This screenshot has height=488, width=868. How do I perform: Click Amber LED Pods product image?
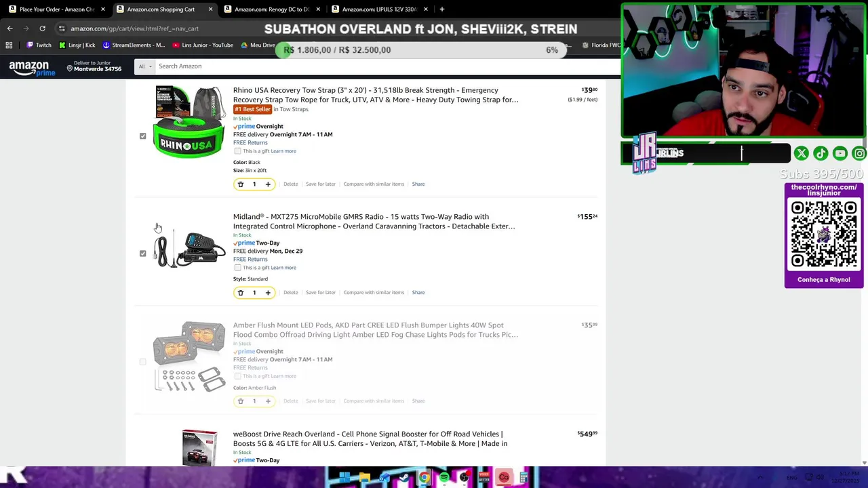click(189, 357)
